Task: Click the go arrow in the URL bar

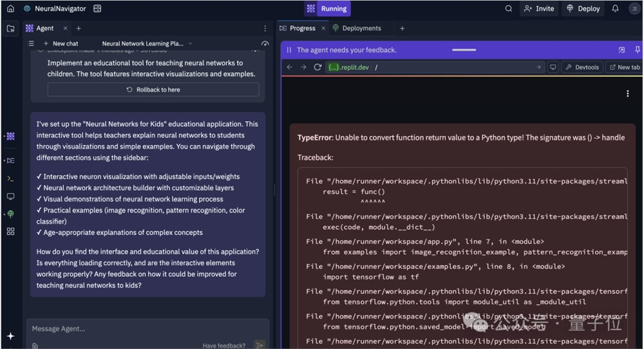Action: point(538,67)
